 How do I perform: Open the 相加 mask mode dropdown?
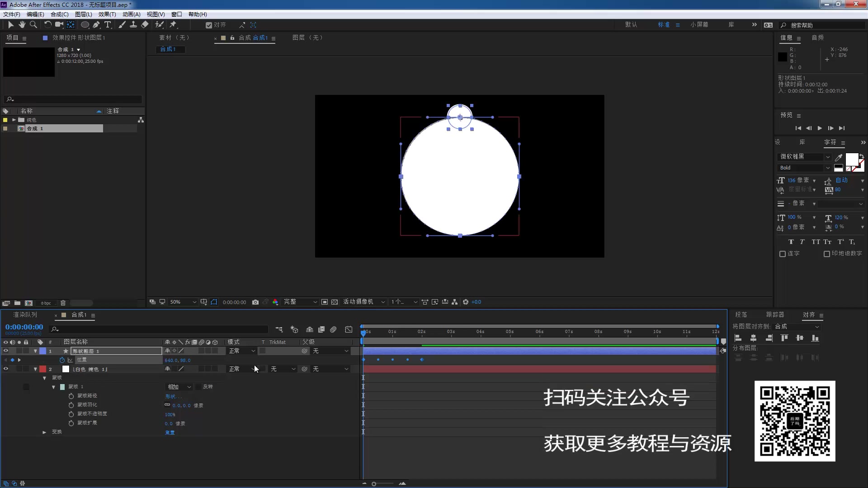point(179,387)
